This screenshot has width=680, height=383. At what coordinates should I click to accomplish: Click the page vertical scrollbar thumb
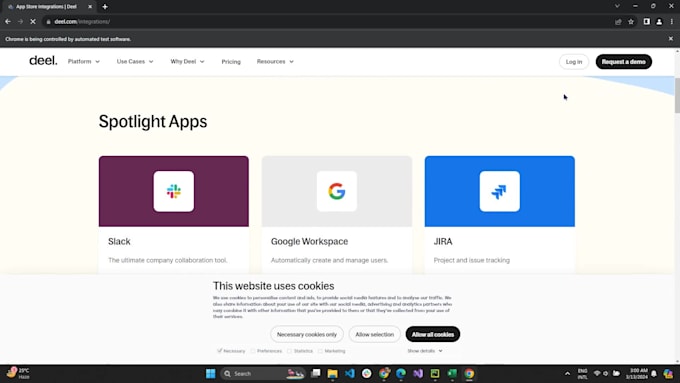point(677,95)
